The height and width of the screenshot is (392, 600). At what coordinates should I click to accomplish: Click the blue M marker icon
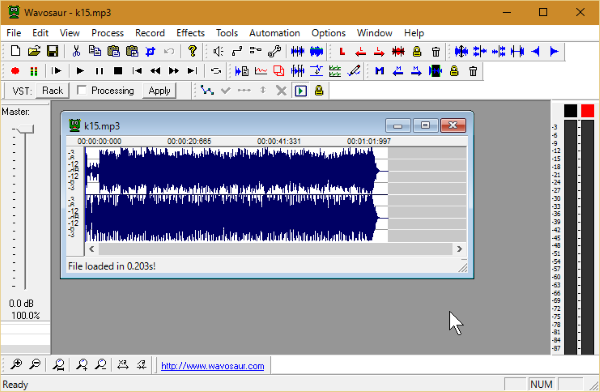[x=379, y=71]
